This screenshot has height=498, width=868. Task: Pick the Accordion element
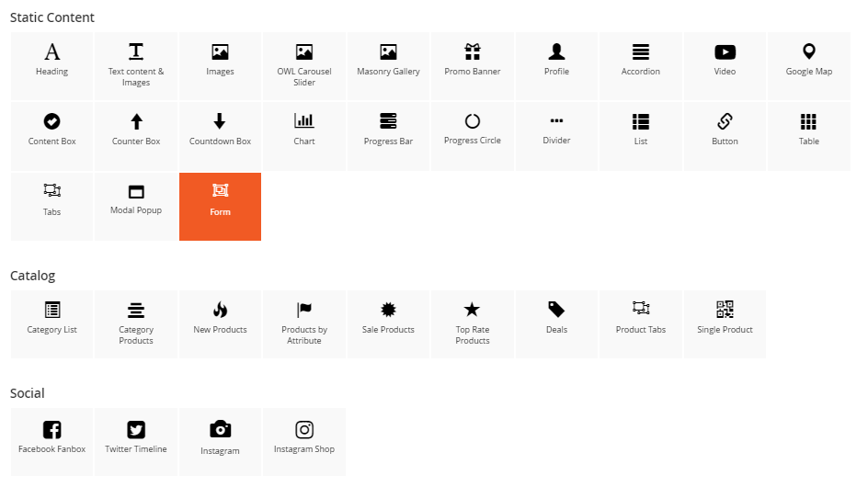click(641, 65)
